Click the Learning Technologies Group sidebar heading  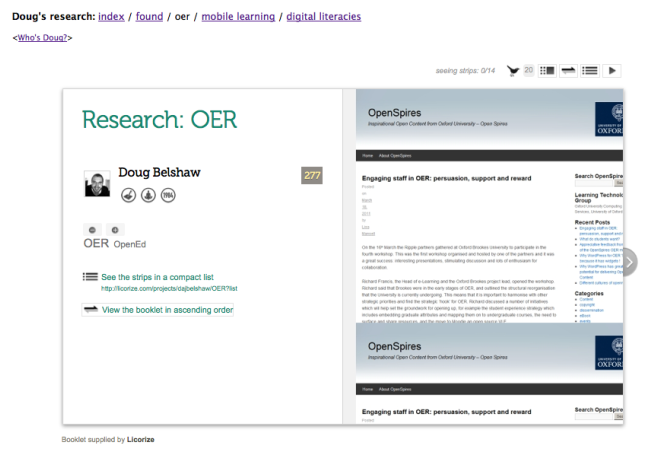[599, 197]
